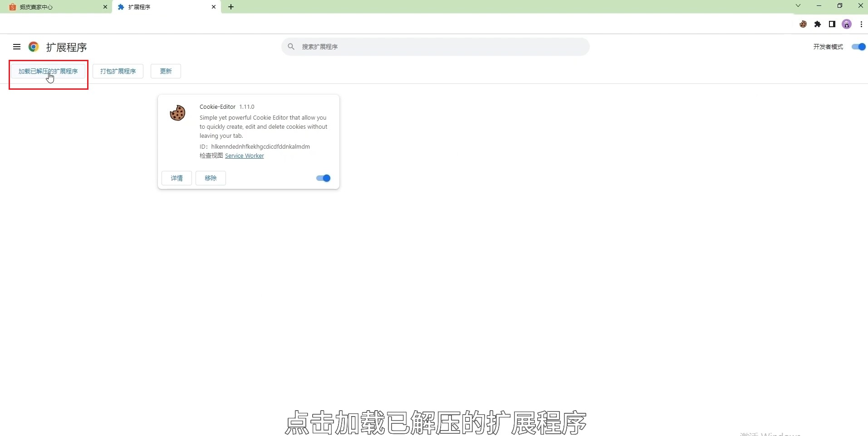Image resolution: width=868 pixels, height=436 pixels.
Task: Click the 检查视图 label
Action: 211,155
